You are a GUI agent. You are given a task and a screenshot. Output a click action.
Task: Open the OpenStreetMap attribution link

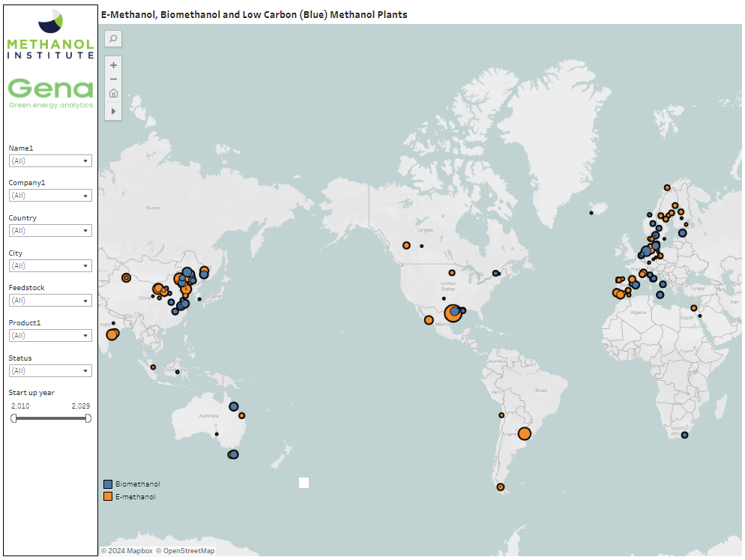tap(185, 550)
